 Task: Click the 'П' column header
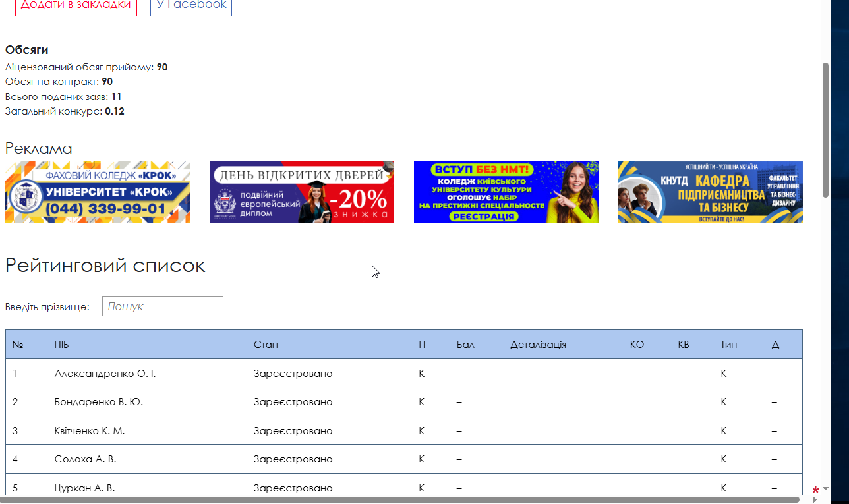422,345
